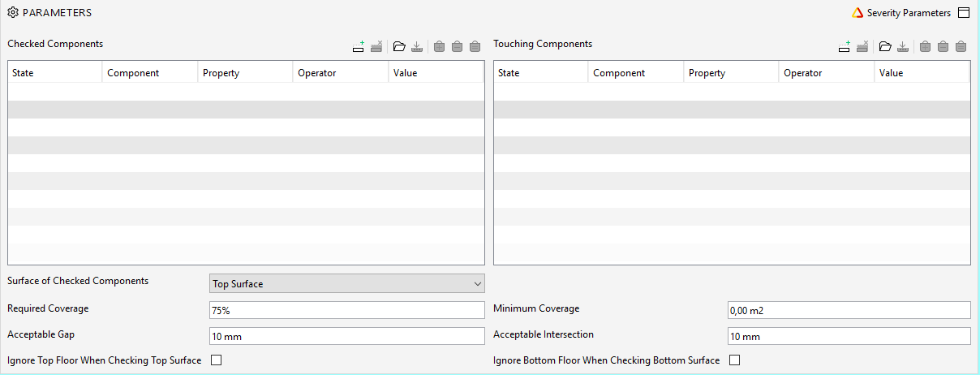Maximize the Parameters panel window icon
Viewport: 980px width, 375px height.
pos(964,13)
